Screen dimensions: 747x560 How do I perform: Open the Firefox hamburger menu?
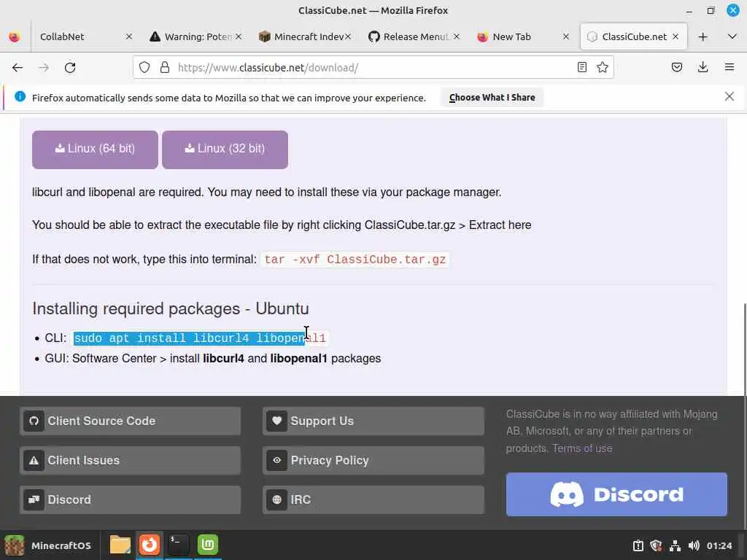pyautogui.click(x=729, y=67)
